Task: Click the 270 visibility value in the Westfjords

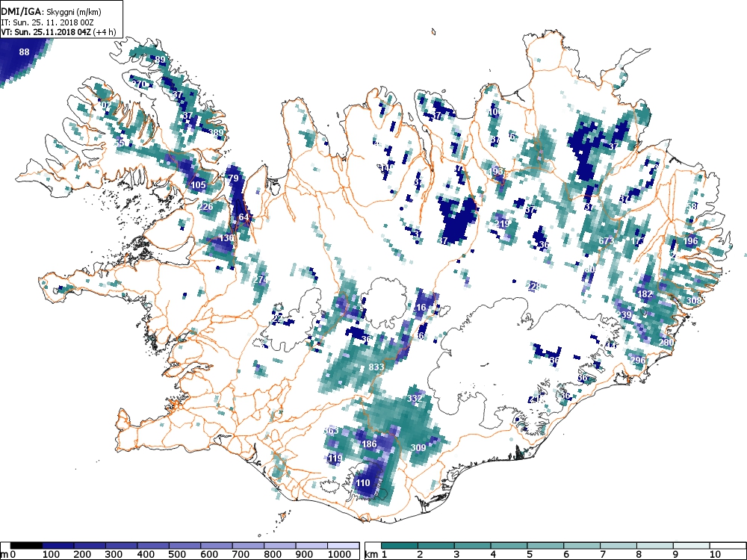Action: click(139, 84)
